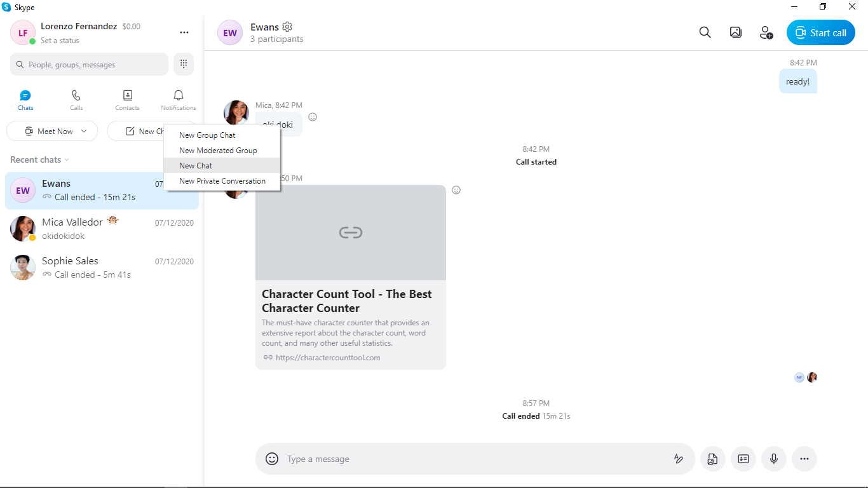Click Mica's avatar beside oki doki message
The image size is (868, 488).
236,112
